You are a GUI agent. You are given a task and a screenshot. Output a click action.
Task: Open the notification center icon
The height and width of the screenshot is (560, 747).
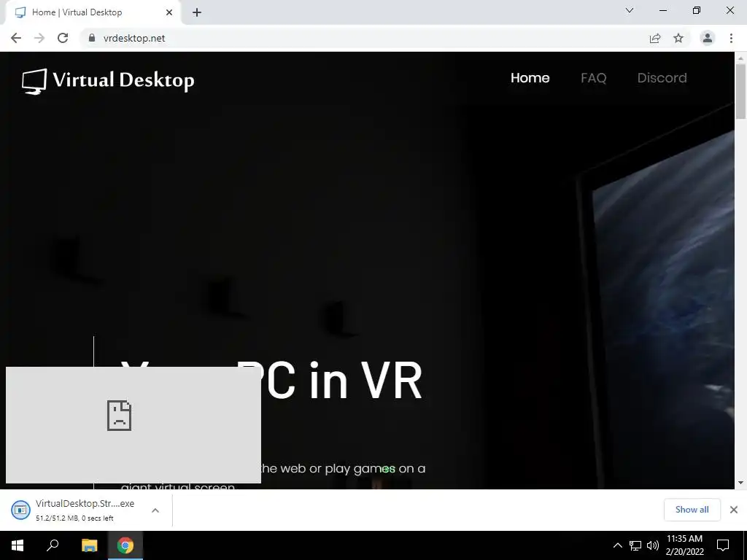pyautogui.click(x=723, y=545)
